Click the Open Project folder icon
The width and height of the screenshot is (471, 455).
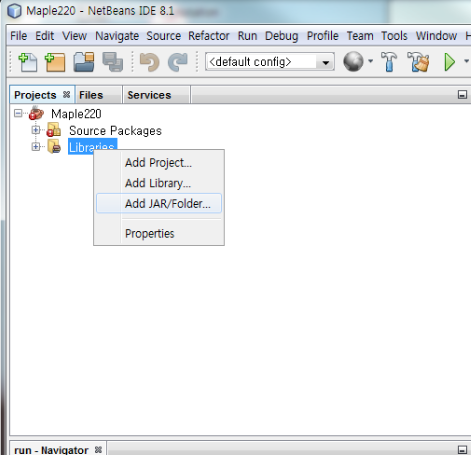point(84,62)
